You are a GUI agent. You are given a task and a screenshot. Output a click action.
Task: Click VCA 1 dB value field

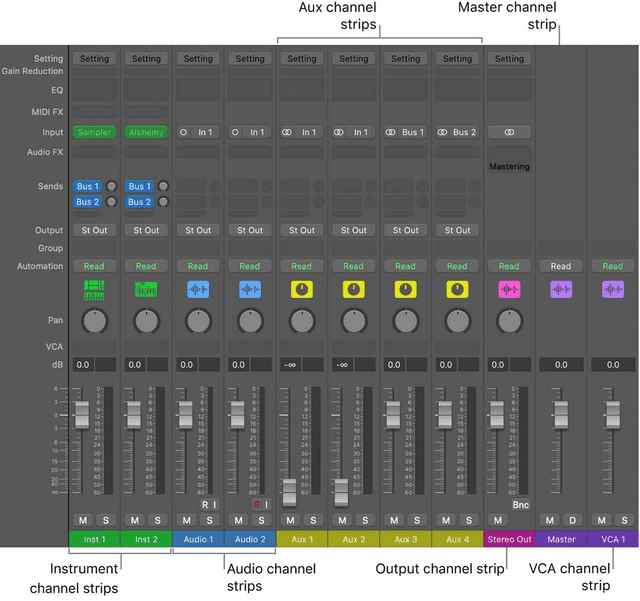click(x=613, y=365)
